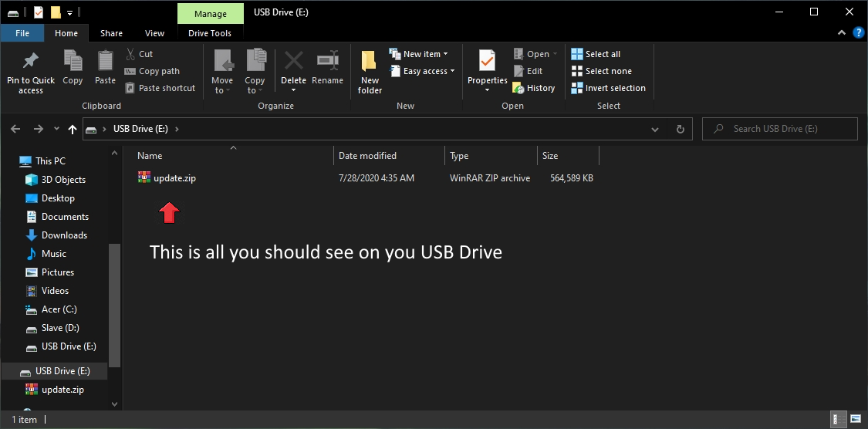Refresh the current folder view
This screenshot has height=429, width=868.
click(x=681, y=129)
